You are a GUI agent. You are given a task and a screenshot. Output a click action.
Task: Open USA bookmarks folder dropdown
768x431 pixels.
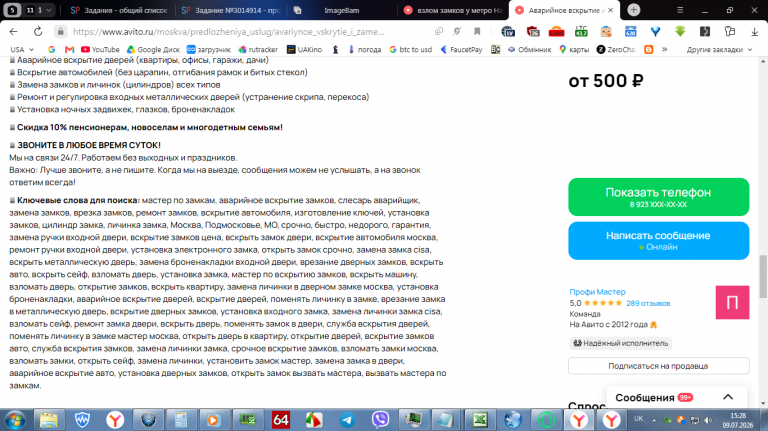point(22,49)
